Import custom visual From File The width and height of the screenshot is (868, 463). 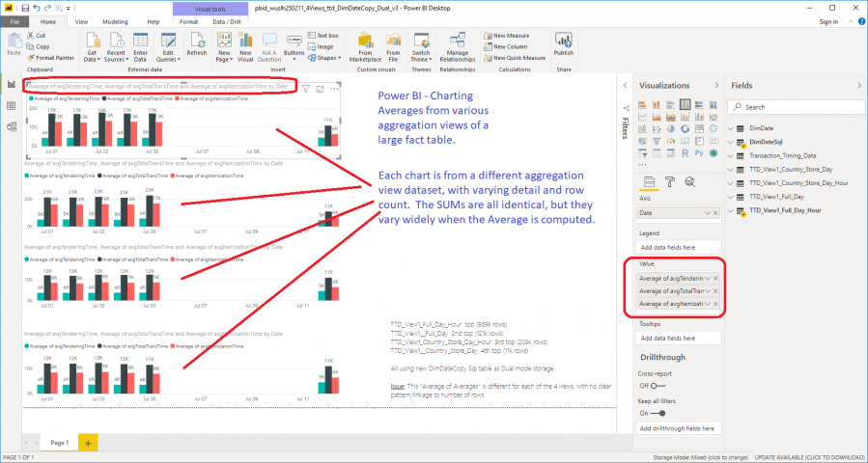(x=393, y=47)
